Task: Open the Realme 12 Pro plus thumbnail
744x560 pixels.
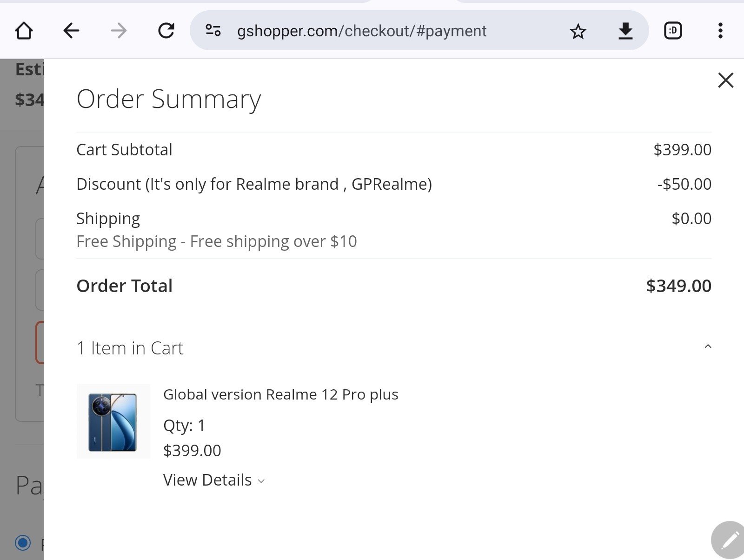Action: click(113, 421)
